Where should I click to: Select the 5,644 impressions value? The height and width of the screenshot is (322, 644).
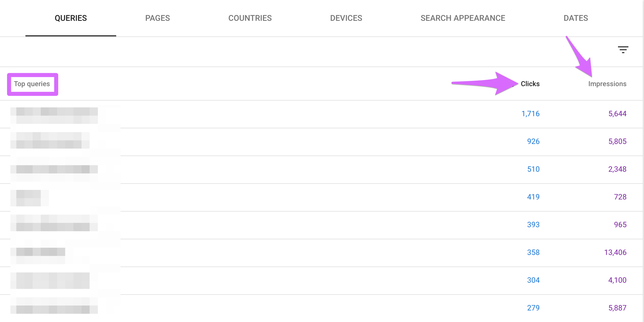pyautogui.click(x=617, y=114)
